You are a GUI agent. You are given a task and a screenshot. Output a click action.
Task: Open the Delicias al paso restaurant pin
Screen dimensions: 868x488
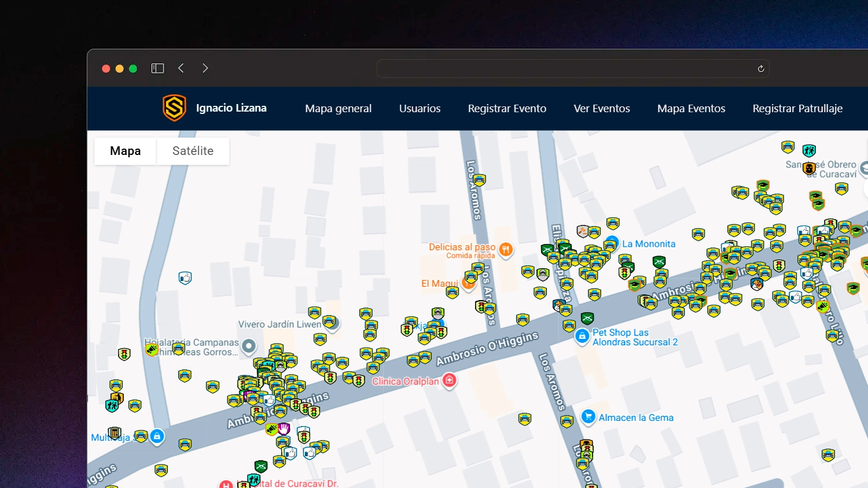coord(506,250)
